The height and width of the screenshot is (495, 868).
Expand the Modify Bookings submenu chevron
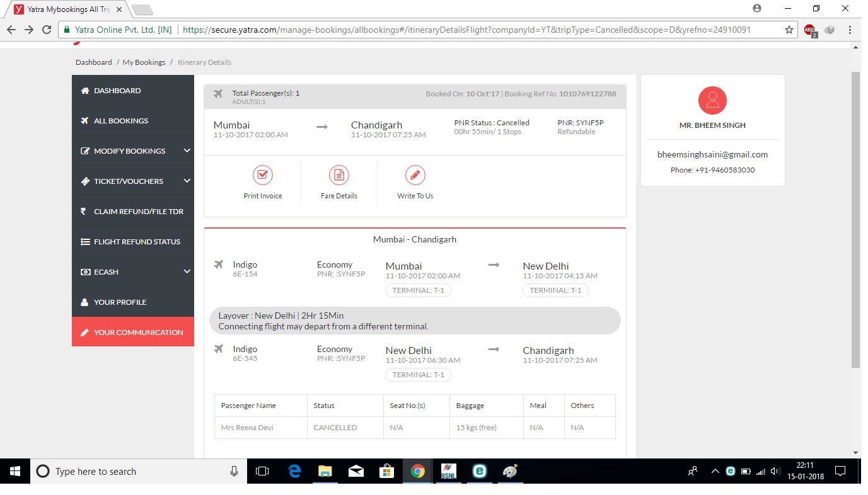pos(187,151)
